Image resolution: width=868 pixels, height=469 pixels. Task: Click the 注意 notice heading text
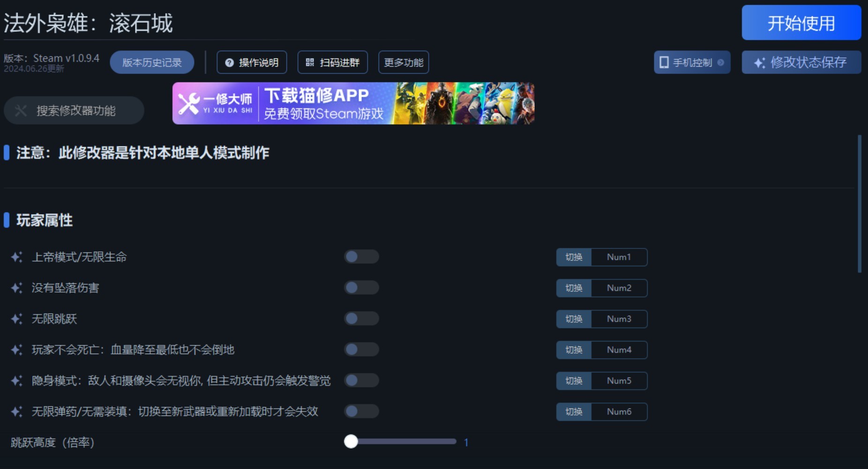pyautogui.click(x=142, y=153)
